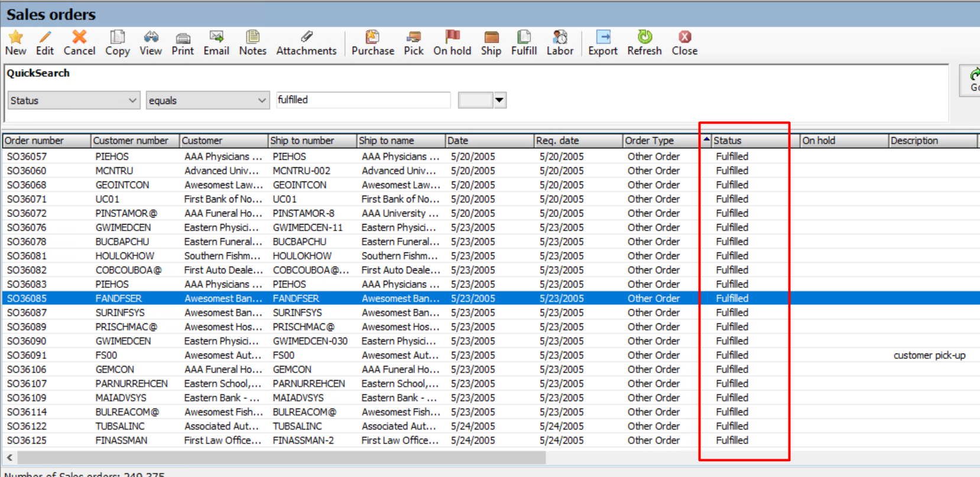Viewport: 980px width, 477px height.
Task: Click ship to number GWIMEDCEN-030 cell
Action: coord(310,341)
